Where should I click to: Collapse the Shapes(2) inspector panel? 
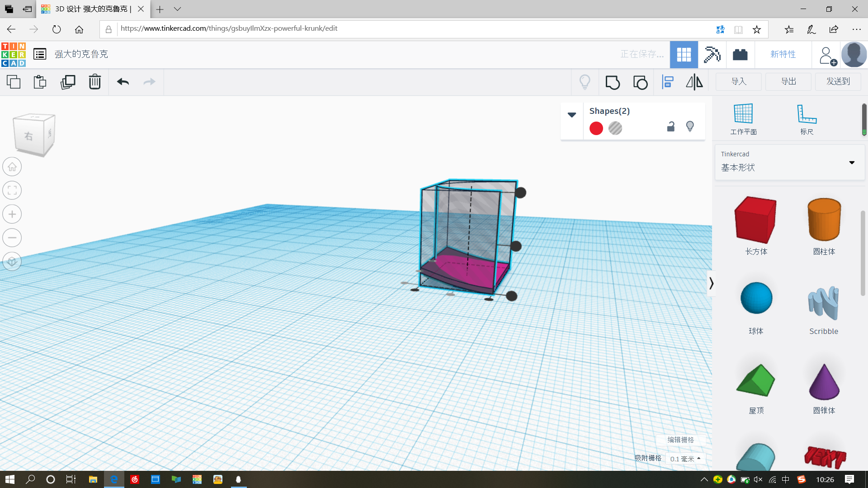click(572, 115)
